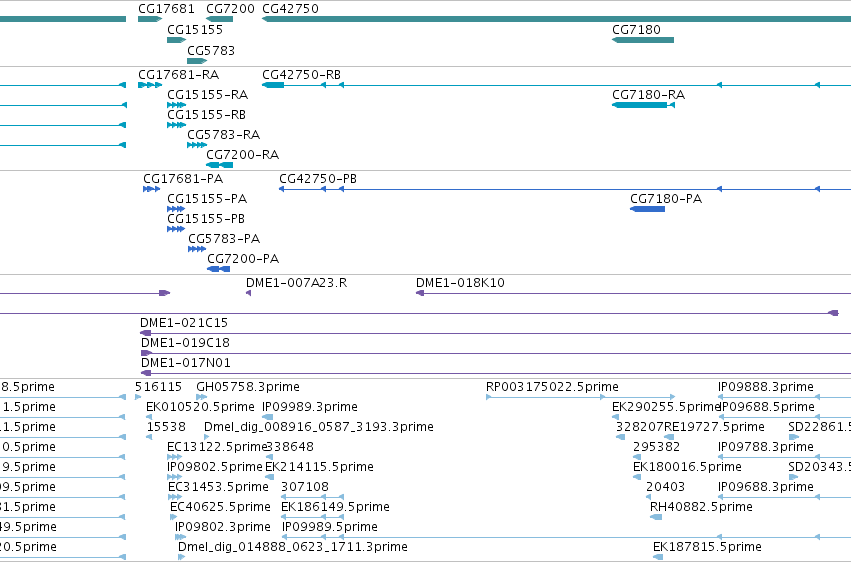Click transcript CG5783-RA

[x=197, y=145]
